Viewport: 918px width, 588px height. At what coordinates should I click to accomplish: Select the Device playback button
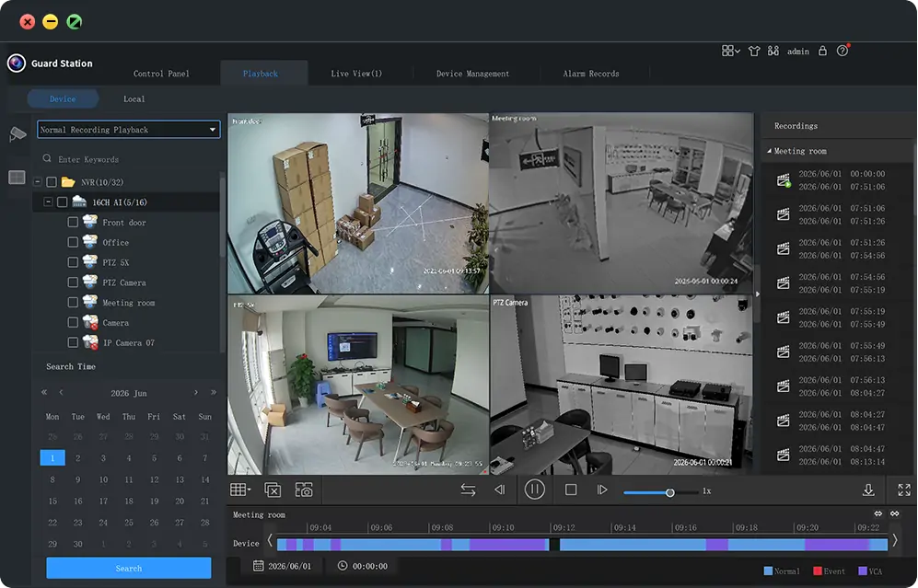click(x=63, y=98)
